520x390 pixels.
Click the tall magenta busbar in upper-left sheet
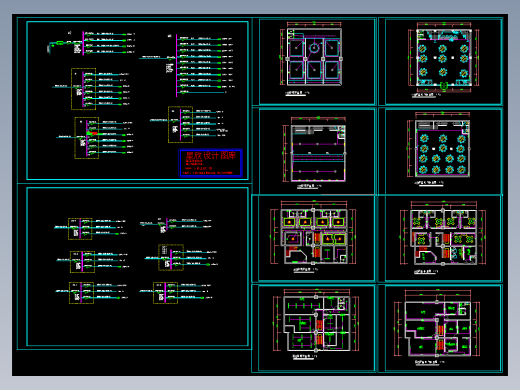pyautogui.click(x=176, y=65)
